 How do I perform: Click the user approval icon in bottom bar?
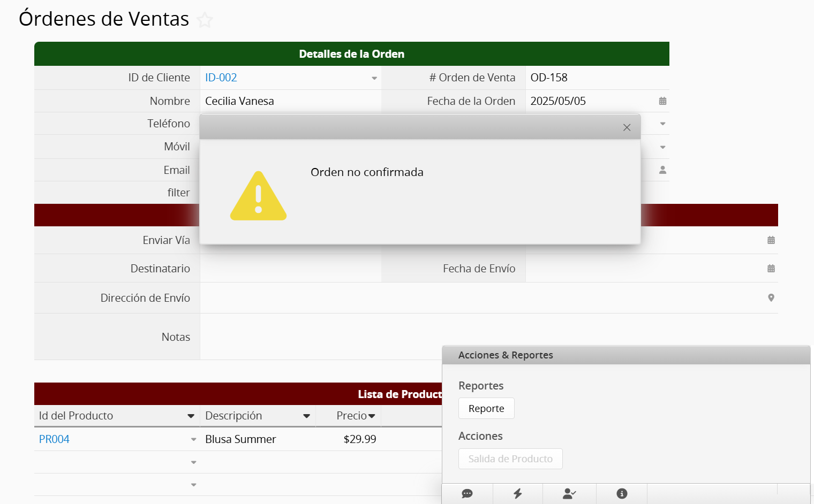pyautogui.click(x=569, y=493)
